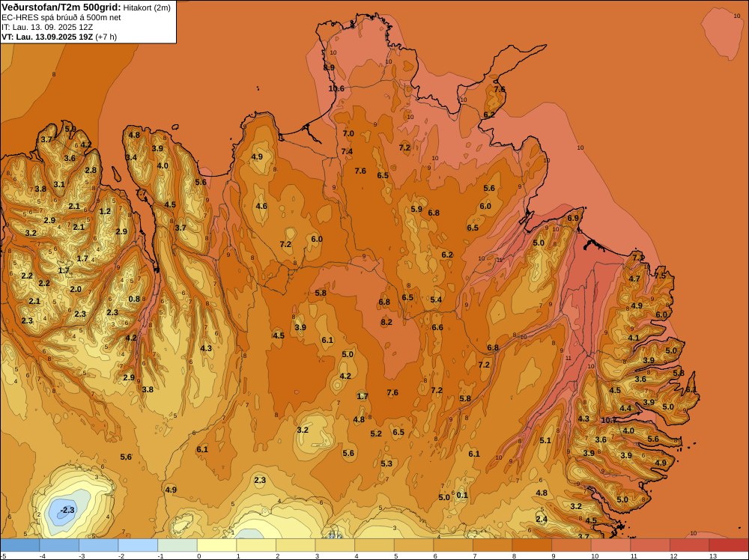Click the 'Veðurstofan/T2m 500grid:' title text
Screen dimensions: 749x560
(x=61, y=7)
